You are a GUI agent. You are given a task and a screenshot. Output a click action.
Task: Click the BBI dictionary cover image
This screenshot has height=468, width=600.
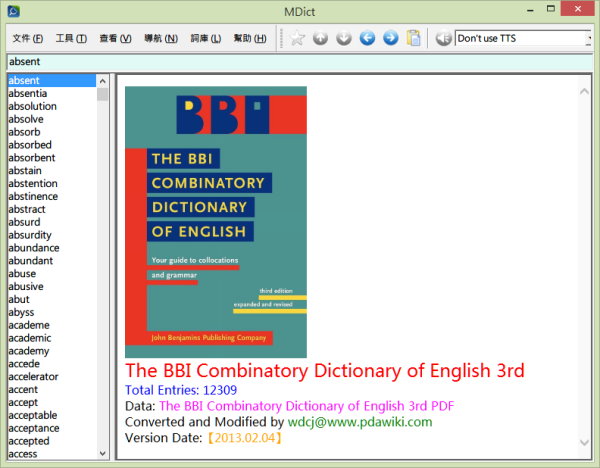(216, 222)
